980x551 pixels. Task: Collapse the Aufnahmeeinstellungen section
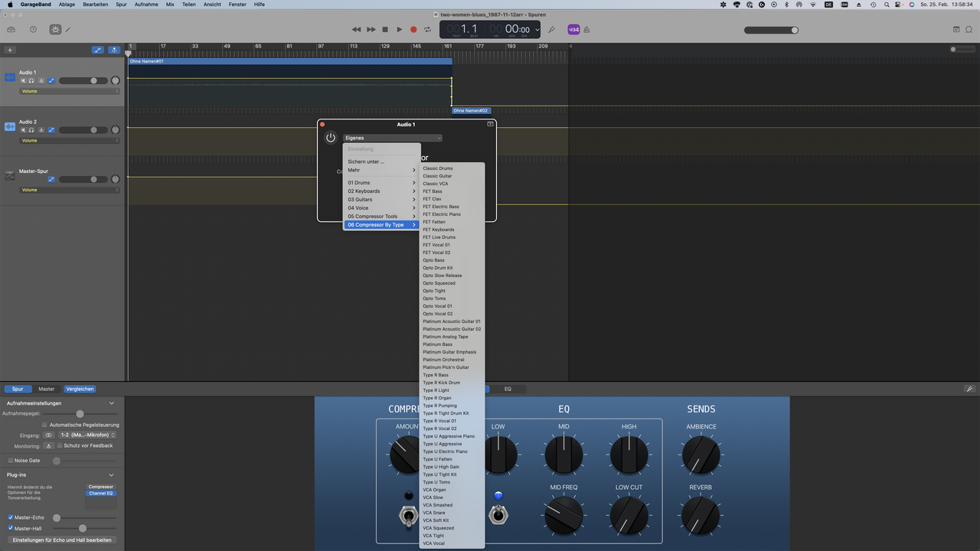click(112, 403)
